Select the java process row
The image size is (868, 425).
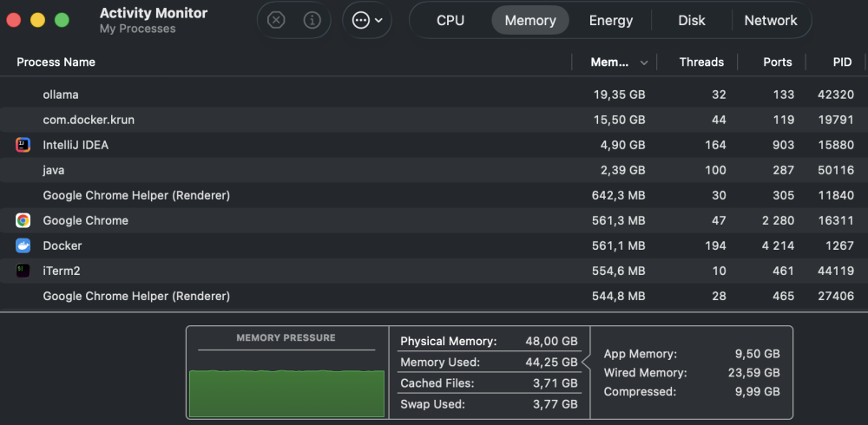(434, 170)
